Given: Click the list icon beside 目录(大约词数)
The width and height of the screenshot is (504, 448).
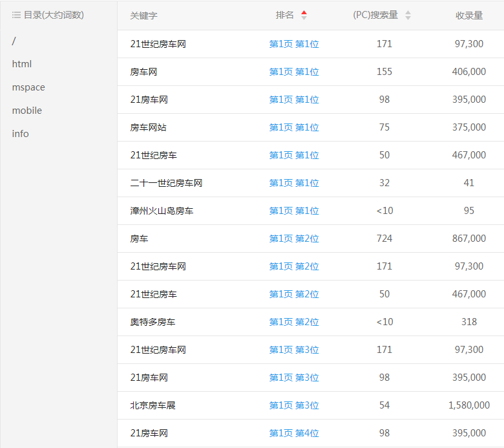Looking at the screenshot, I should tap(16, 15).
